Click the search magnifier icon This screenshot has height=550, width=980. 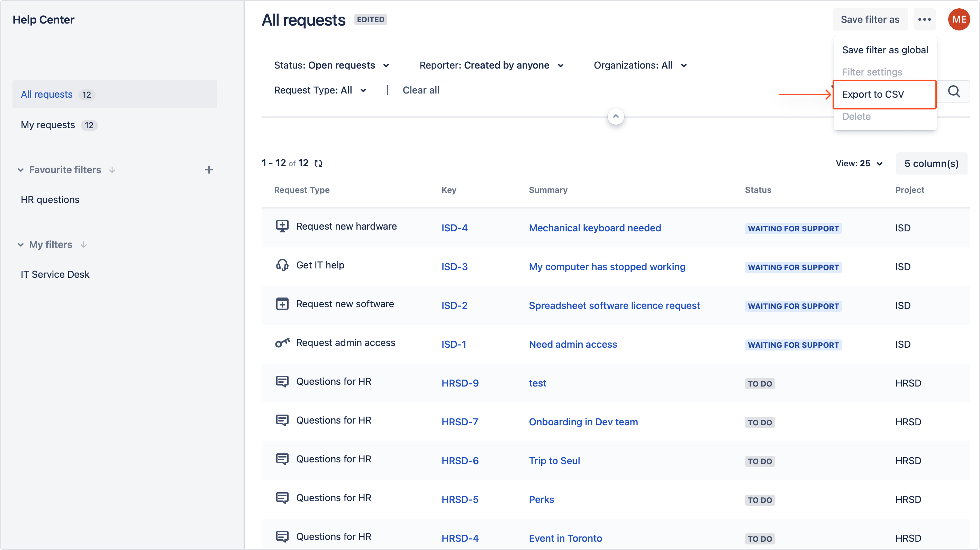click(x=954, y=91)
